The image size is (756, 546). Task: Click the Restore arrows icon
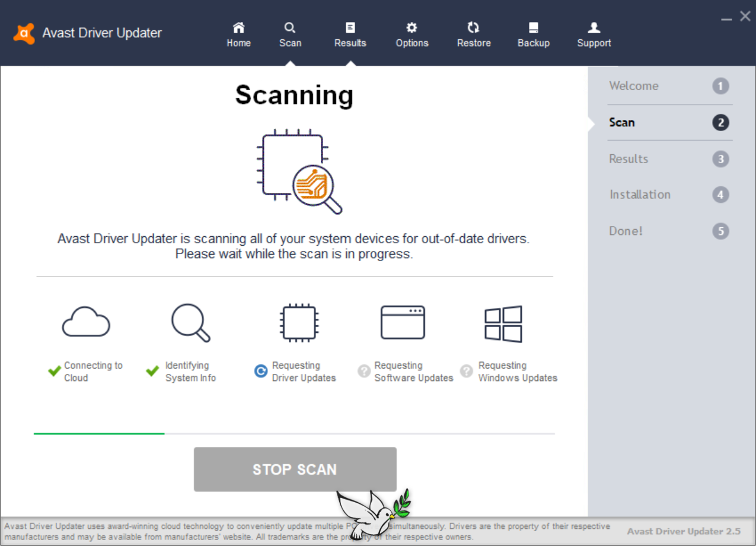473,27
